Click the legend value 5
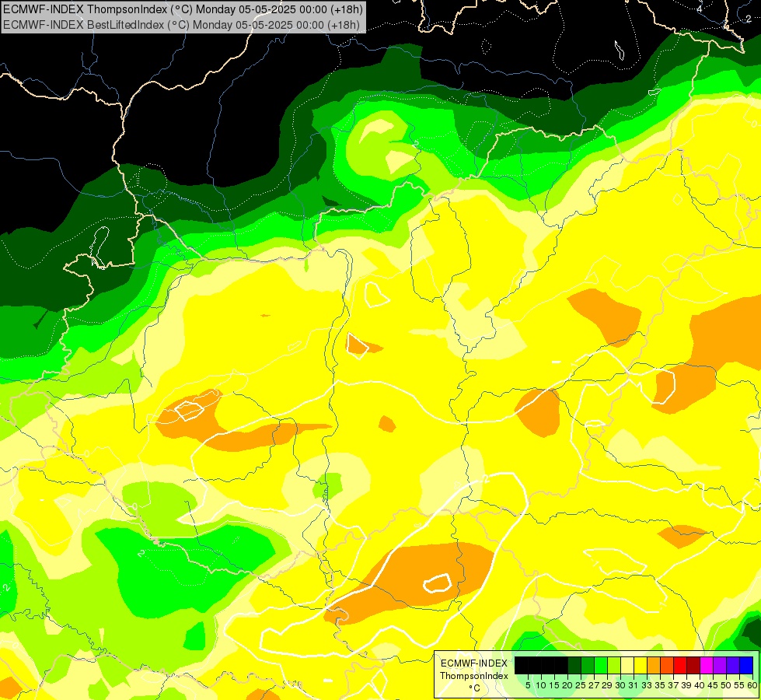 (528, 685)
